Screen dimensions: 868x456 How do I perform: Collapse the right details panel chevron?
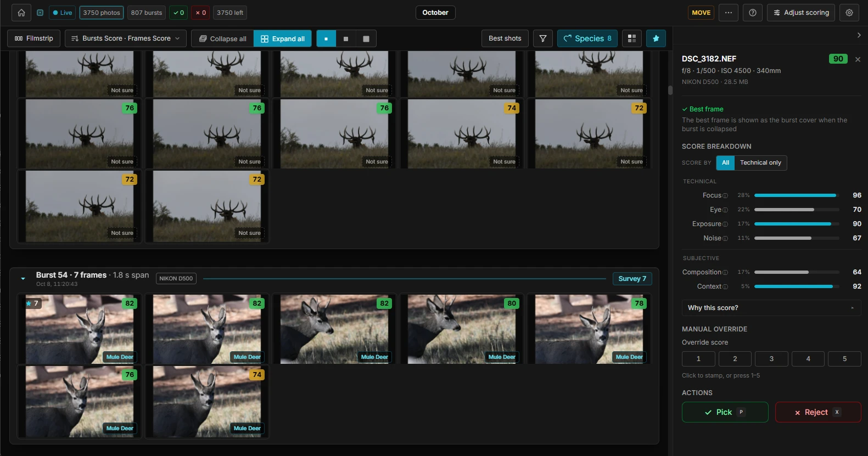click(x=859, y=35)
